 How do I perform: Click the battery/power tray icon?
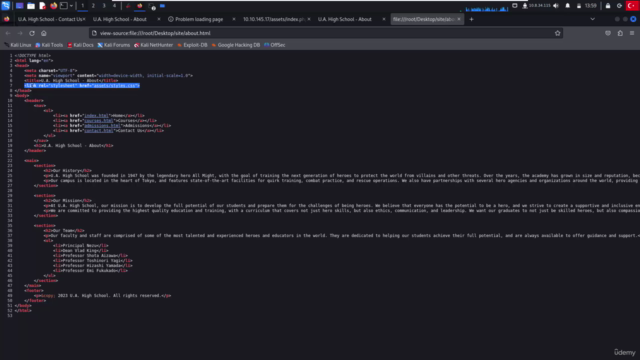[578, 6]
